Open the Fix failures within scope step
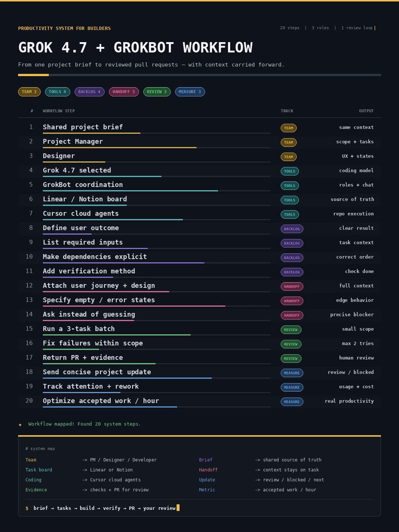This screenshot has width=399, height=532. (93, 343)
